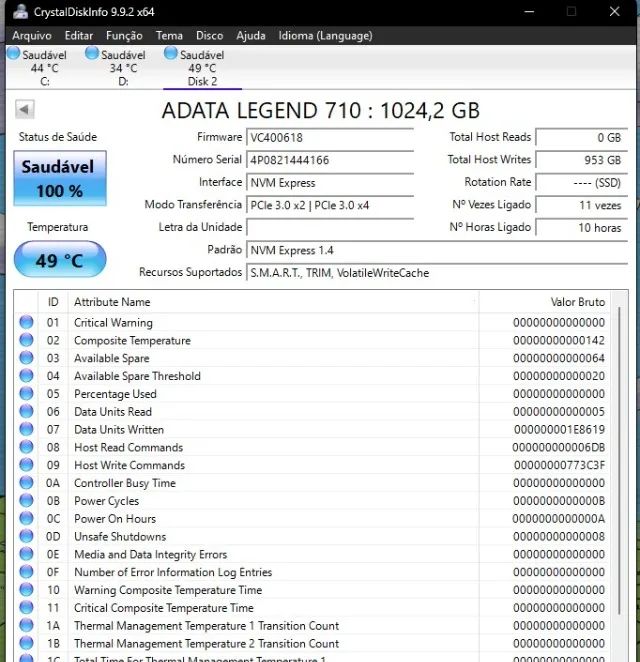This screenshot has width=640, height=662.
Task: Click the Nº Horas Ligado value 10 horas
Action: 582,227
